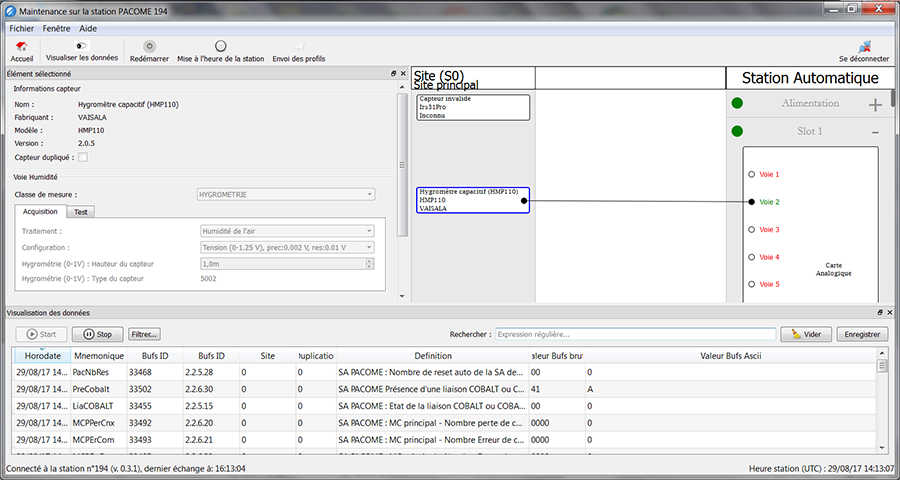Collapse Slot 1 with the minus icon
The image size is (900, 480).
[875, 132]
